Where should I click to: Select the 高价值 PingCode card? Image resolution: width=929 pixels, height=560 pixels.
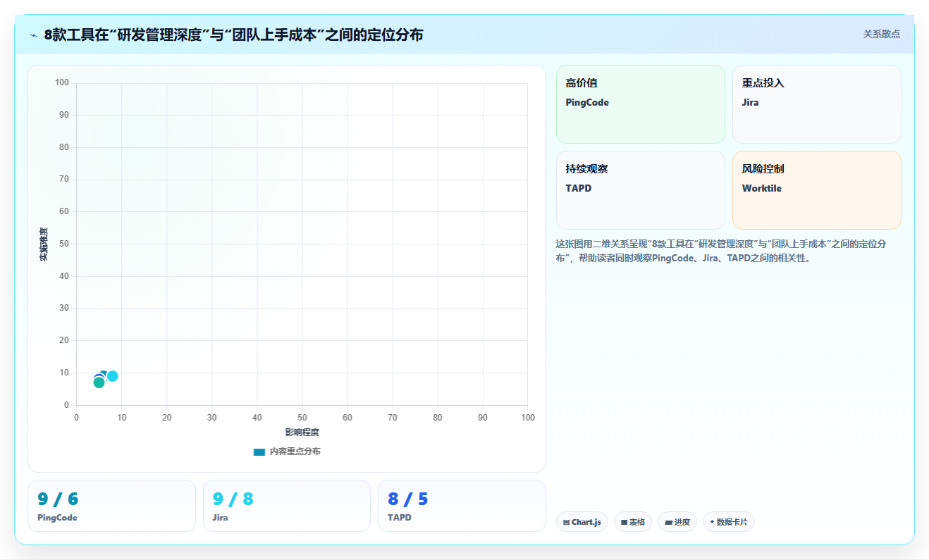click(x=641, y=104)
